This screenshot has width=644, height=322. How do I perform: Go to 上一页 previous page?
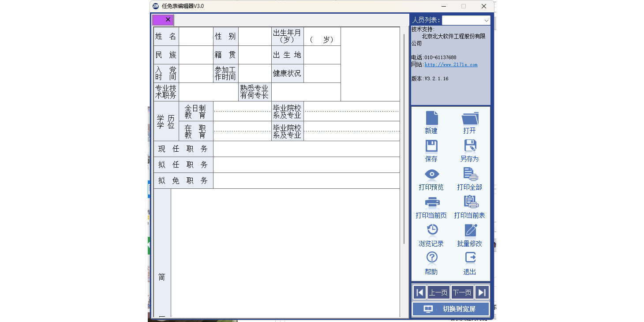coord(438,292)
